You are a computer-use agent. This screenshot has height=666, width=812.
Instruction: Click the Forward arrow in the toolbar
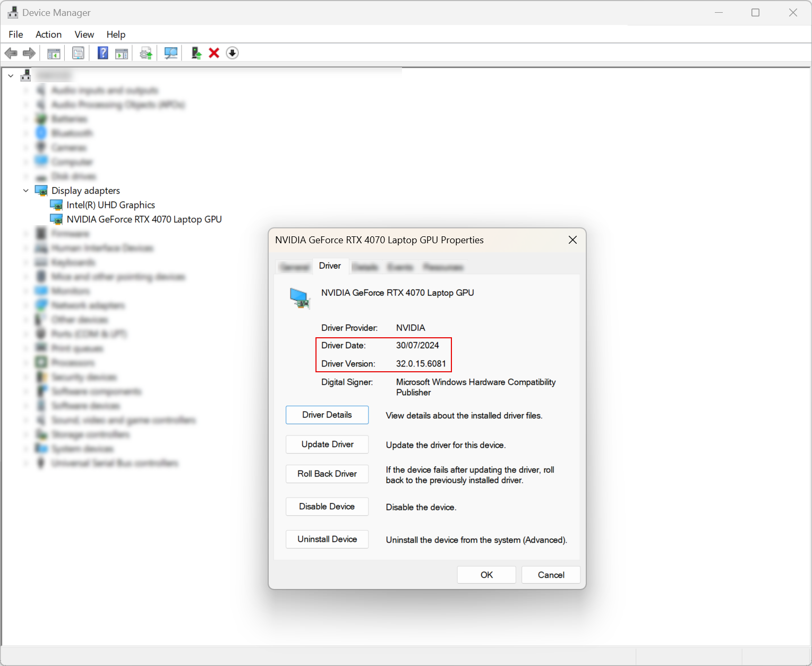(29, 53)
